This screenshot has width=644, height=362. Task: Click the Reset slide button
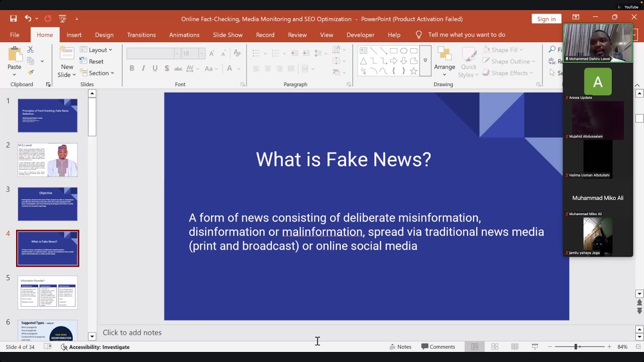tap(92, 61)
